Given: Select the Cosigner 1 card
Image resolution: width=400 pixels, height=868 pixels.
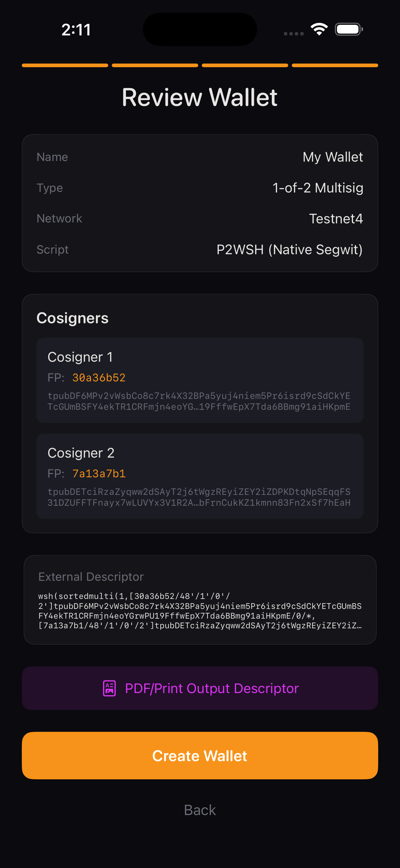Looking at the screenshot, I should coord(200,380).
